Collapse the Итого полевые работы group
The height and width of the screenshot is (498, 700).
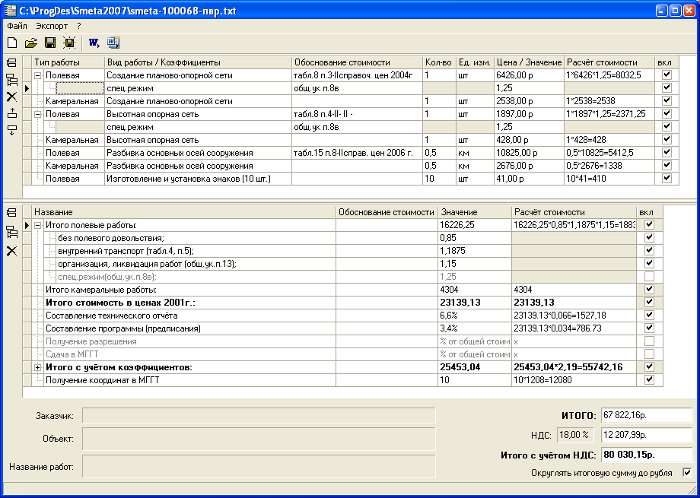[x=38, y=225]
